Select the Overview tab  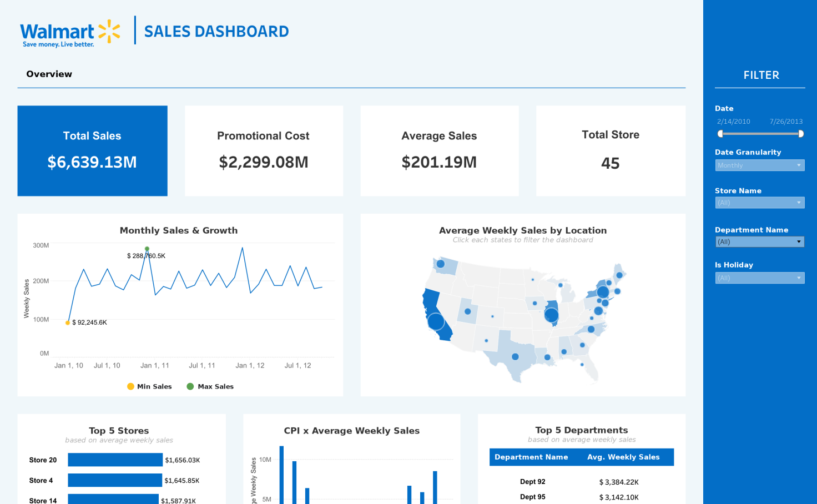click(49, 74)
